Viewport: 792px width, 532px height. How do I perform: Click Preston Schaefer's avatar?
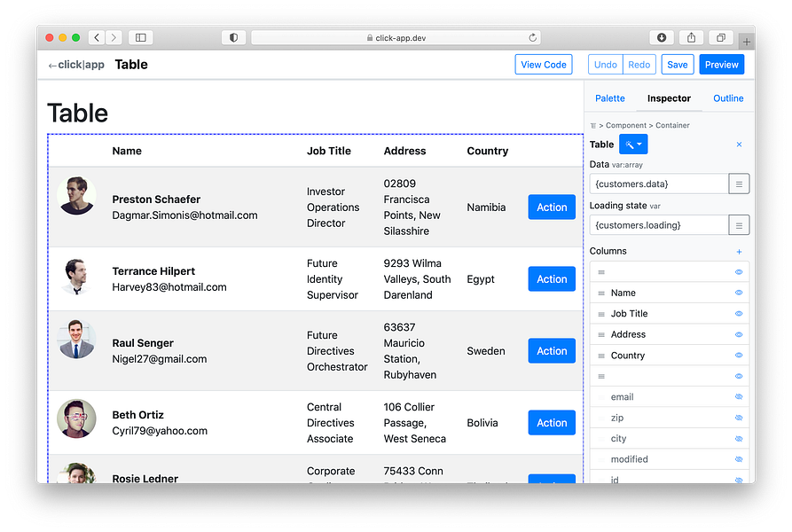(x=76, y=196)
